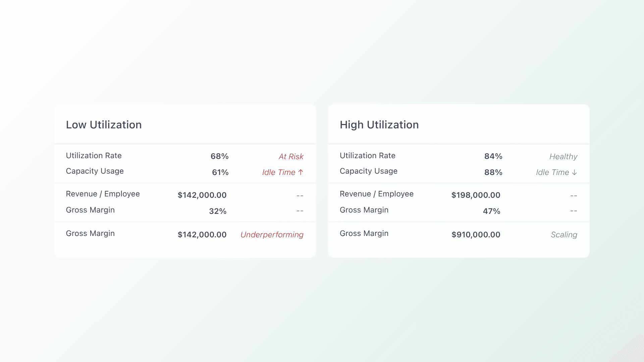
Task: Click the red upward arrow beside Idle Time
Action: click(301, 172)
